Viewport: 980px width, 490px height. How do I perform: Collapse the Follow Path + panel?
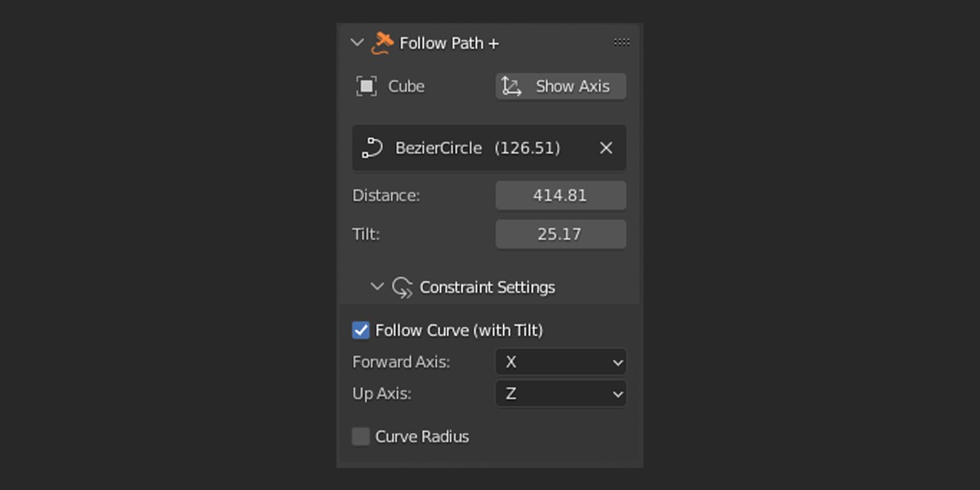[x=357, y=43]
